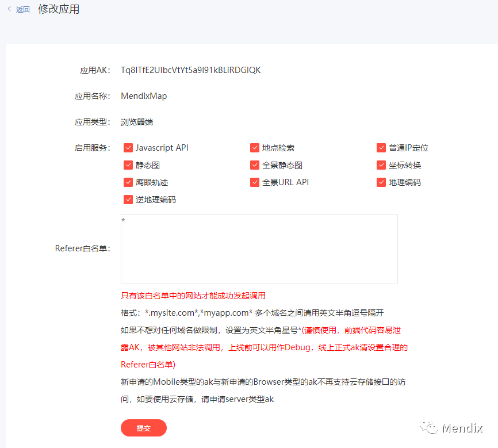Uncheck Javascript API service
498x448 pixels.
[x=128, y=148]
